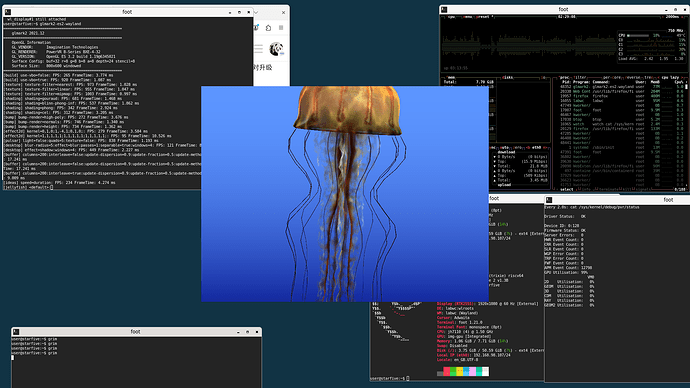Click the terminal icon in glmark2 foot window titlebar
This screenshot has width=690, height=388.
(x=7, y=12)
